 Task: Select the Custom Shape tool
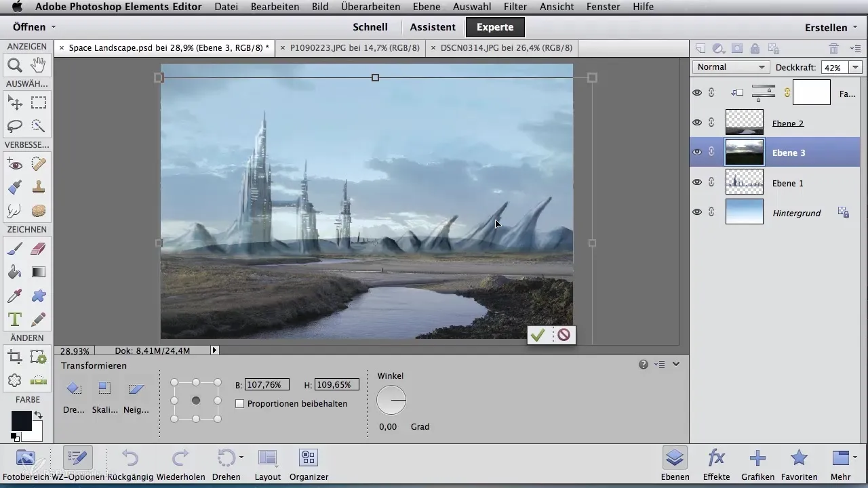click(39, 296)
